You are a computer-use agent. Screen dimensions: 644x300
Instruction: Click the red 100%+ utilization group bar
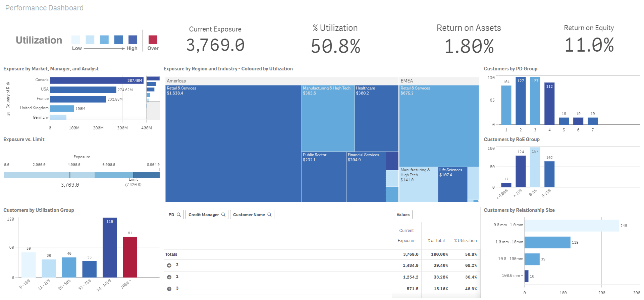[x=130, y=257]
